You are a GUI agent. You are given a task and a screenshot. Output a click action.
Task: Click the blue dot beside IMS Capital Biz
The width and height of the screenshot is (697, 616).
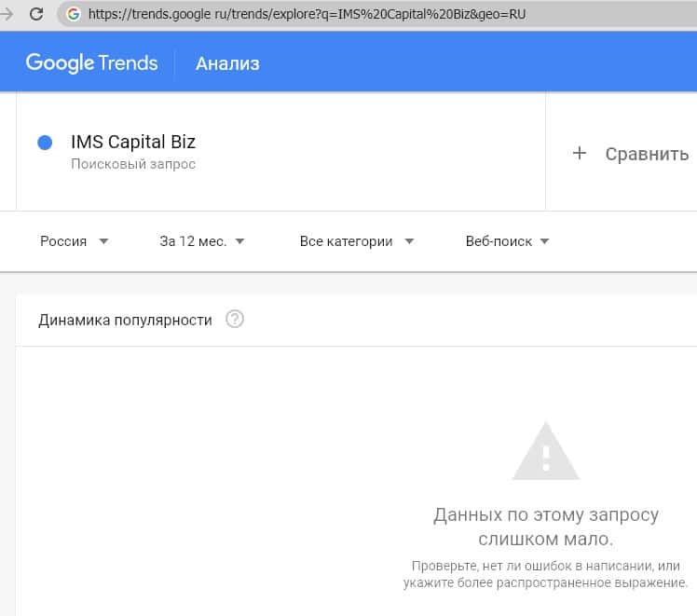click(x=45, y=143)
